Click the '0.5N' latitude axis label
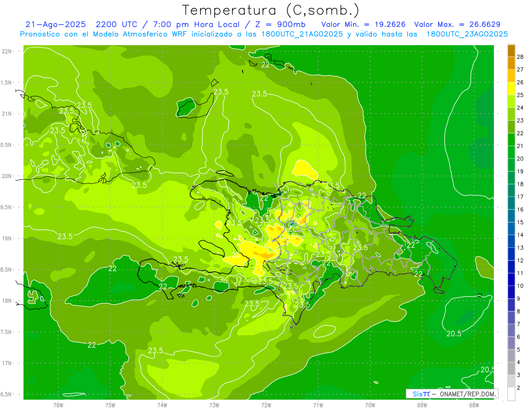This screenshot has height=411, width=532. [x=6, y=145]
